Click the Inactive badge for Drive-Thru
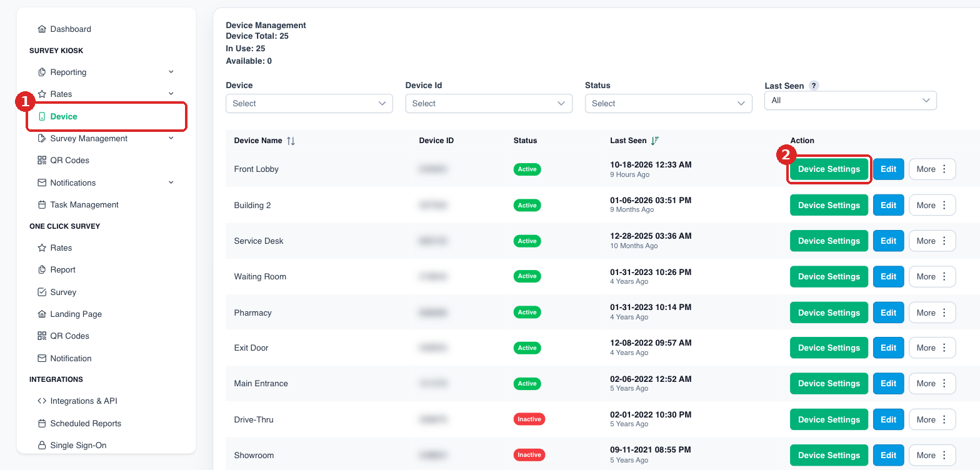Screen dimensions: 980x470 [529, 419]
